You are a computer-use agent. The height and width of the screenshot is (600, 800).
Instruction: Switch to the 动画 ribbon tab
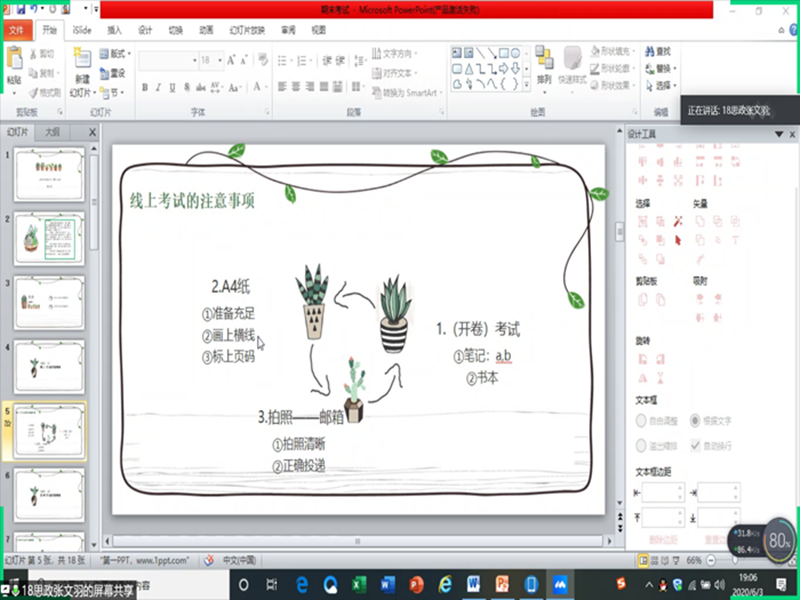[206, 31]
